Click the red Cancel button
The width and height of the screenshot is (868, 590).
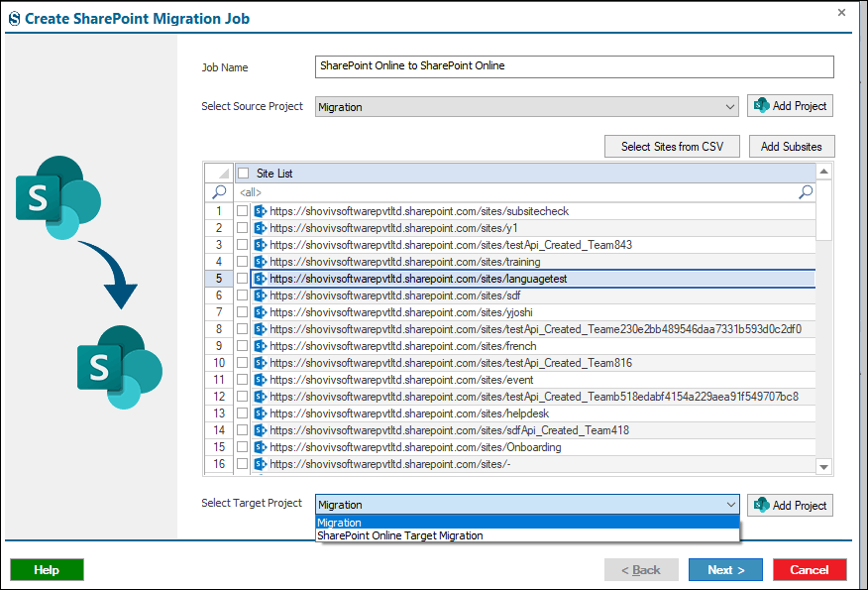pyautogui.click(x=810, y=569)
